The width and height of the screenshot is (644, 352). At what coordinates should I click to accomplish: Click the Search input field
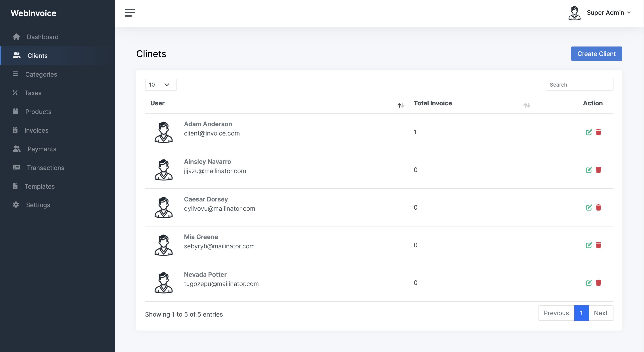coord(579,85)
